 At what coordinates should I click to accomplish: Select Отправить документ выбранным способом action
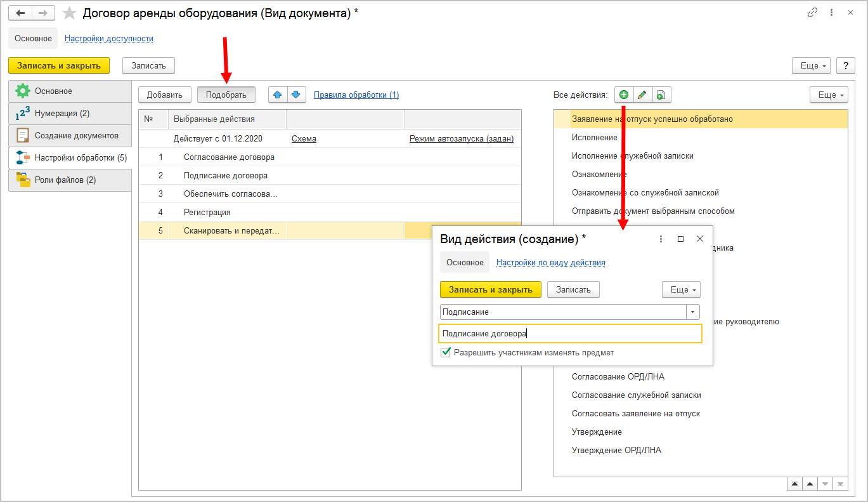(x=701, y=211)
